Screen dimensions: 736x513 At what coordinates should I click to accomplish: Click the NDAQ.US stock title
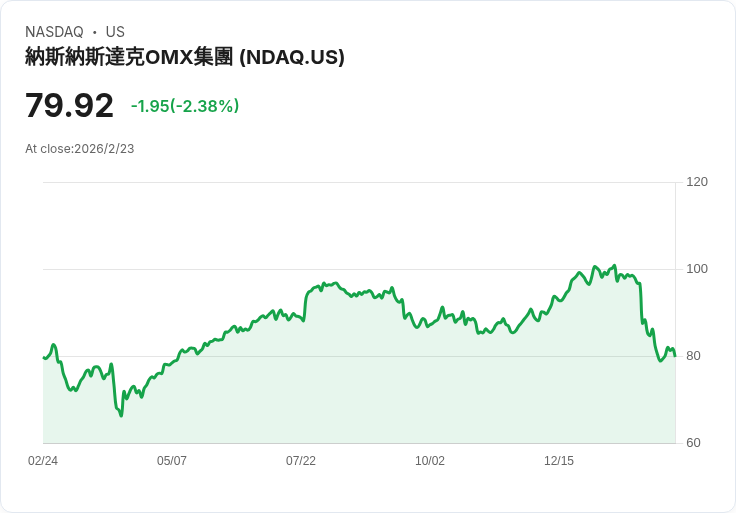185,57
